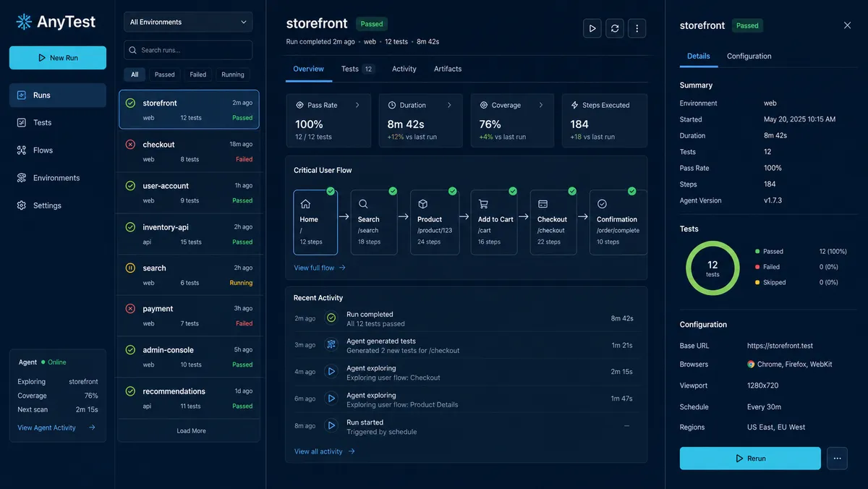Image resolution: width=868 pixels, height=489 pixels.
Task: Click the Run completed checkmark icon
Action: click(331, 318)
